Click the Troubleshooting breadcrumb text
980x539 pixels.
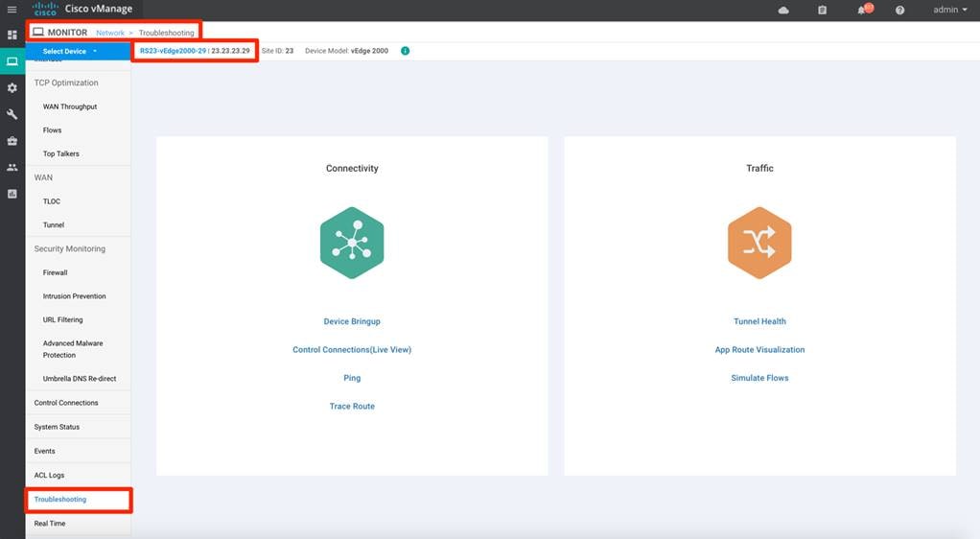click(166, 33)
